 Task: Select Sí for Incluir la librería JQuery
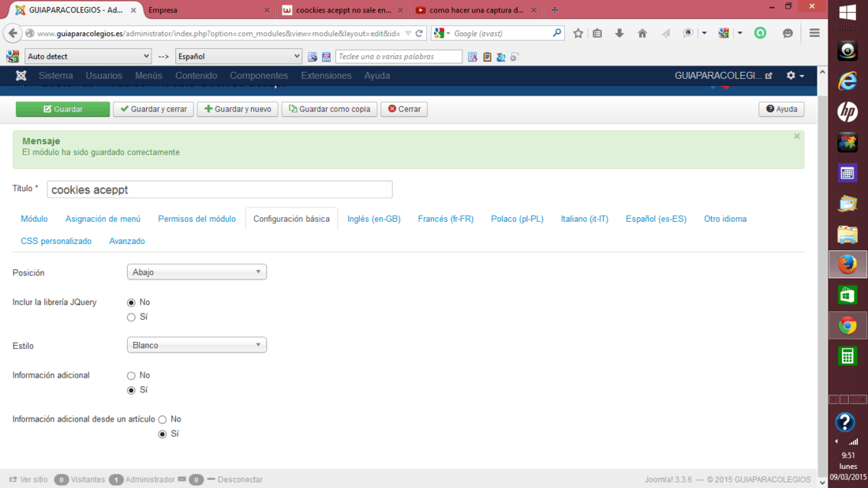(131, 317)
